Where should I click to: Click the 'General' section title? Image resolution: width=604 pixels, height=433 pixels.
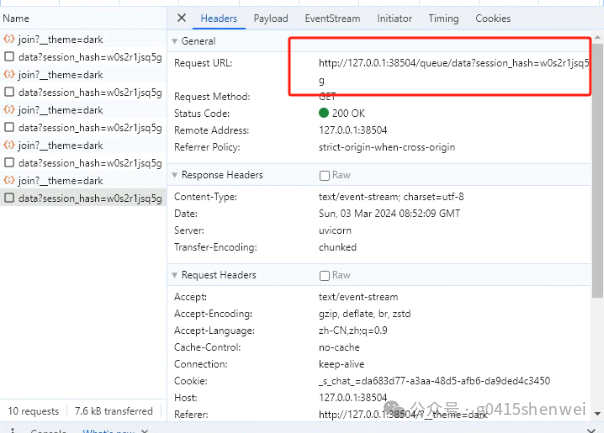(x=198, y=41)
